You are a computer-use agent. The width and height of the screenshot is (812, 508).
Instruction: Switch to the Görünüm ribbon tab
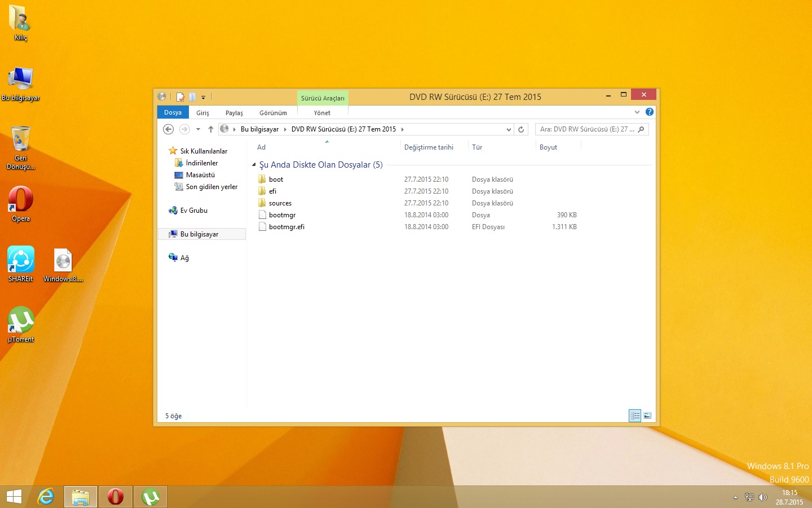pyautogui.click(x=273, y=113)
